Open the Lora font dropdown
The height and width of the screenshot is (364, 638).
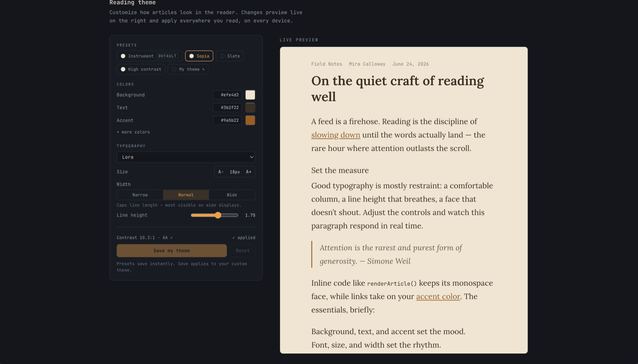186,157
